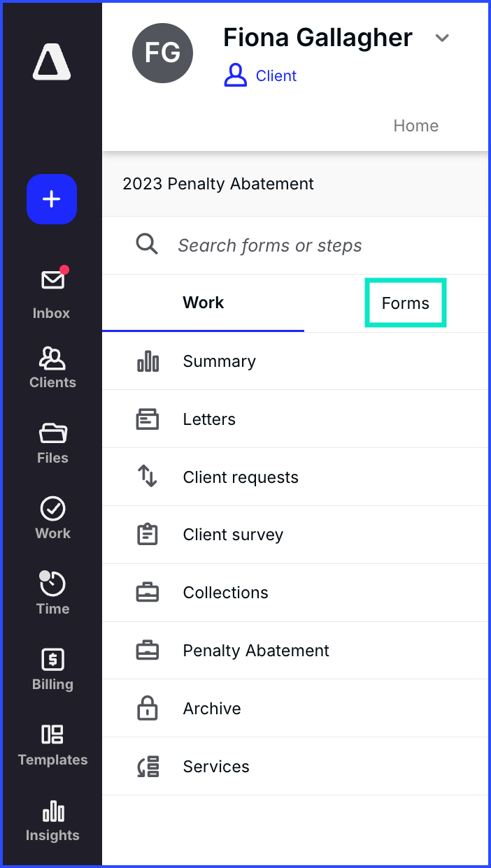Switch to the Forms tab
This screenshot has height=868, width=491.
click(x=406, y=303)
